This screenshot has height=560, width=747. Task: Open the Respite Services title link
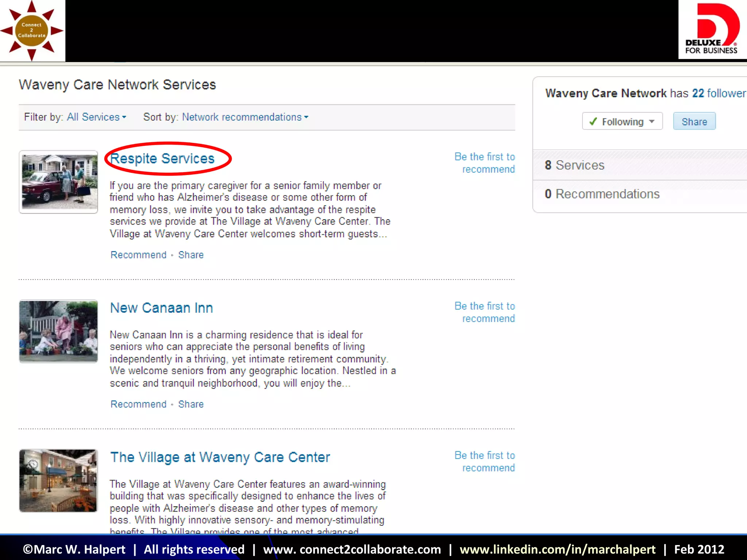pyautogui.click(x=162, y=159)
